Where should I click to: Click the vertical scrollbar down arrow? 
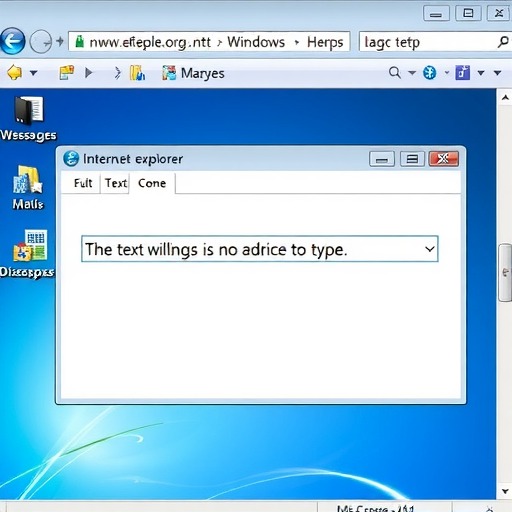point(505,491)
